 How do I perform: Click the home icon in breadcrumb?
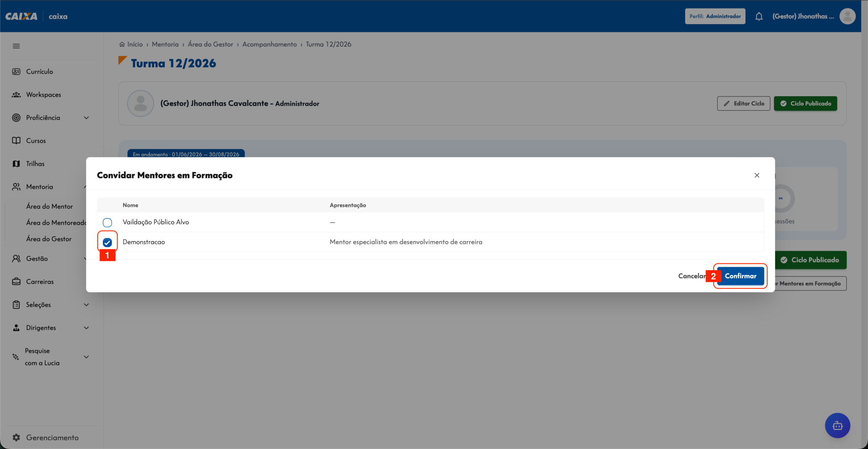pos(122,44)
